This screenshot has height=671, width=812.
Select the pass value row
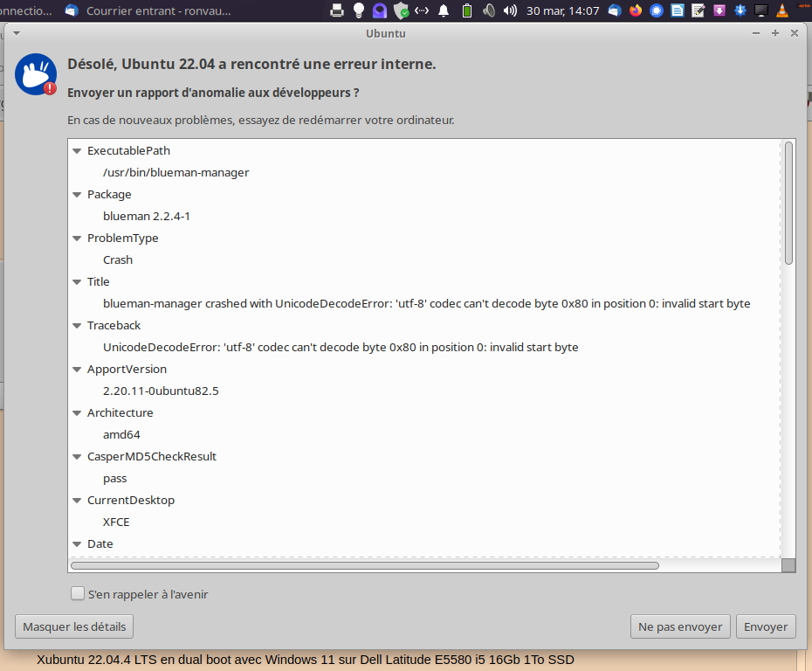click(x=115, y=479)
